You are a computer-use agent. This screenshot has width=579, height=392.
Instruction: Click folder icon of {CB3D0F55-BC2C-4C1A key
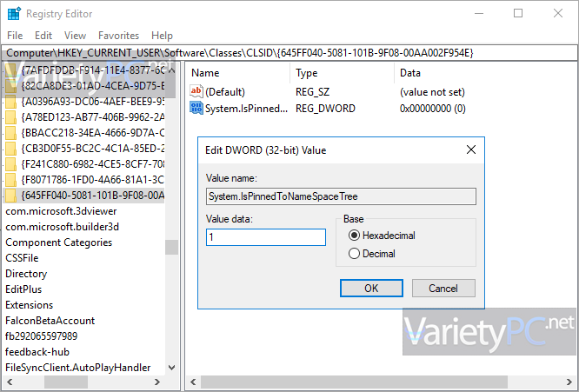10,149
